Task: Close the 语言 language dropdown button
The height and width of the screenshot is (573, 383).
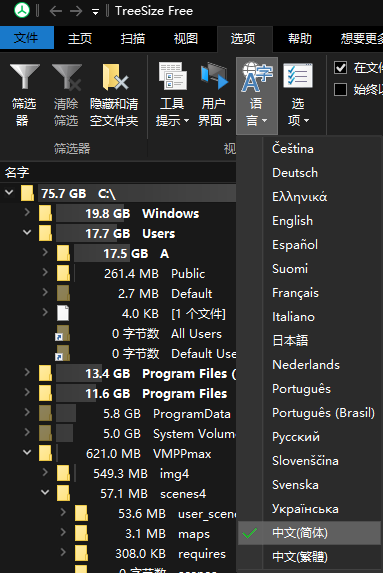Action: point(257,95)
